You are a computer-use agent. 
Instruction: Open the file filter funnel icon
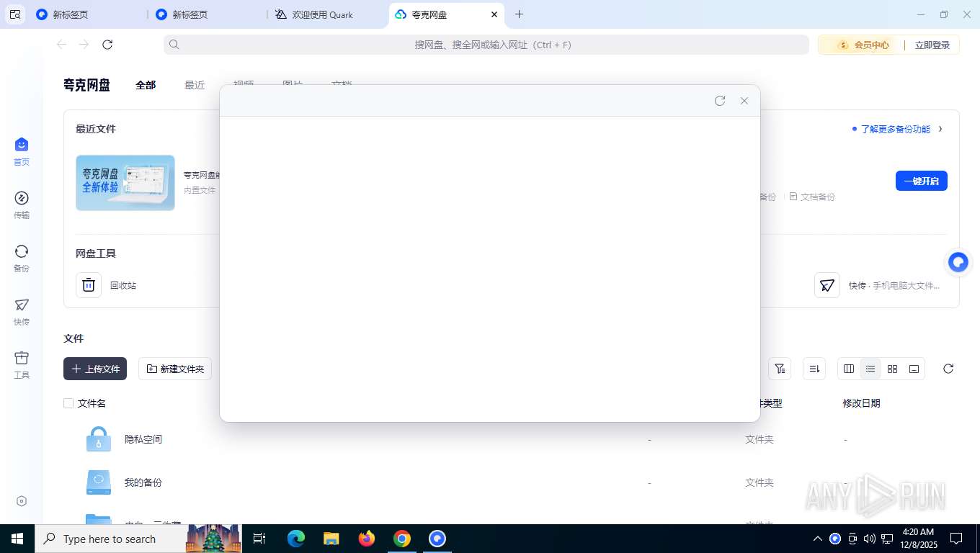pyautogui.click(x=780, y=369)
